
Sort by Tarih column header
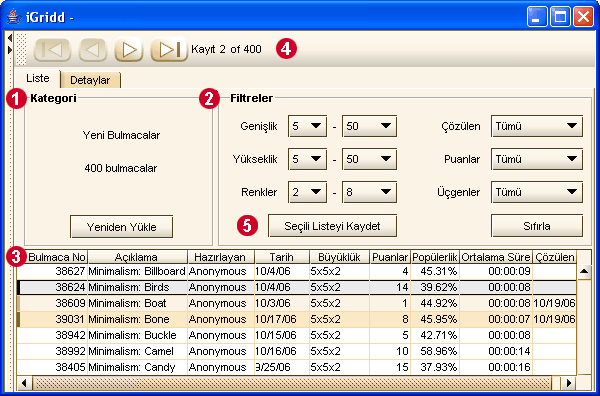(x=282, y=257)
